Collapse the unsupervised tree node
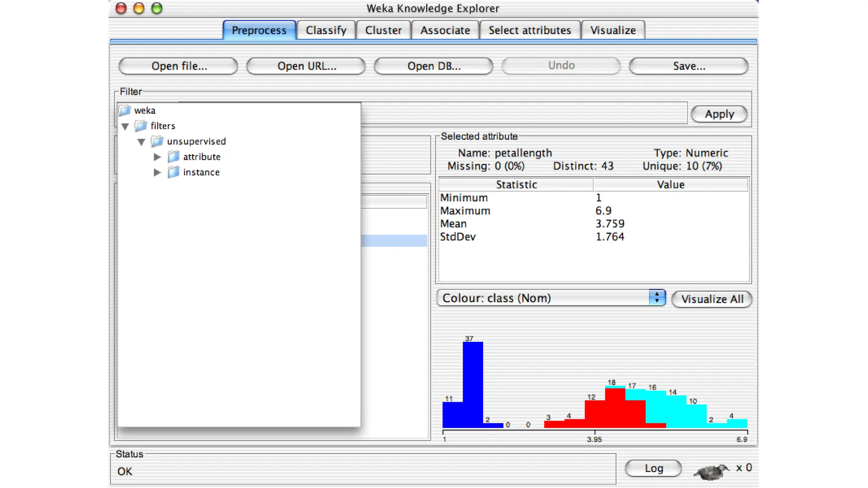This screenshot has width=868, height=488. pos(141,142)
